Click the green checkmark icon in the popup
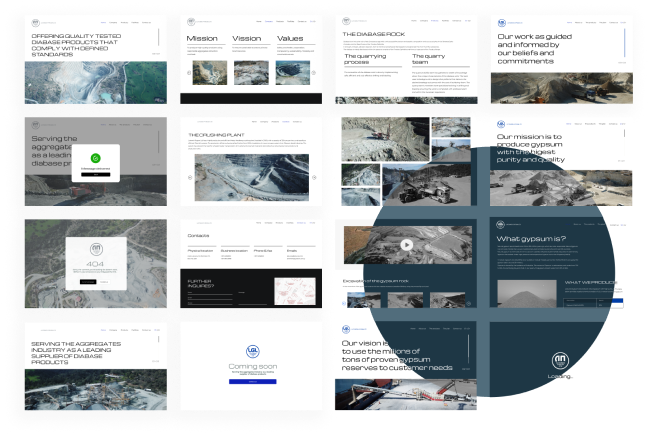The image size is (649, 436). pos(96,158)
